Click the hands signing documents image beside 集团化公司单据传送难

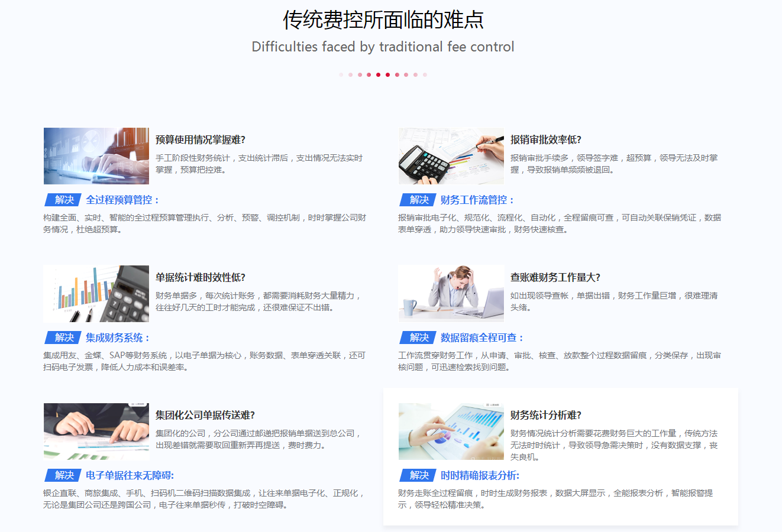pyautogui.click(x=96, y=432)
